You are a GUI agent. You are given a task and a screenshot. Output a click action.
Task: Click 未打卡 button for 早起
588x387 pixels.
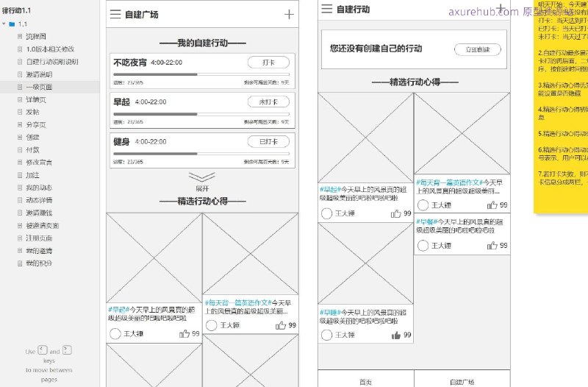(x=268, y=102)
